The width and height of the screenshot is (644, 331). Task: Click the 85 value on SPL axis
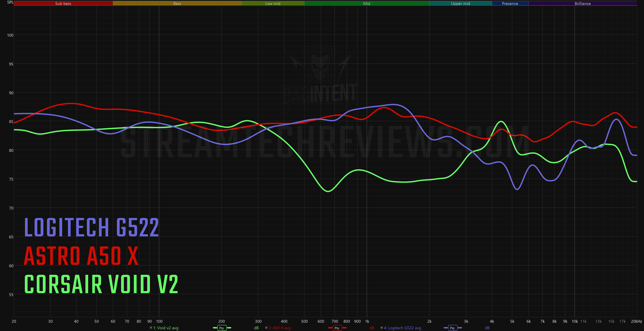pos(11,122)
